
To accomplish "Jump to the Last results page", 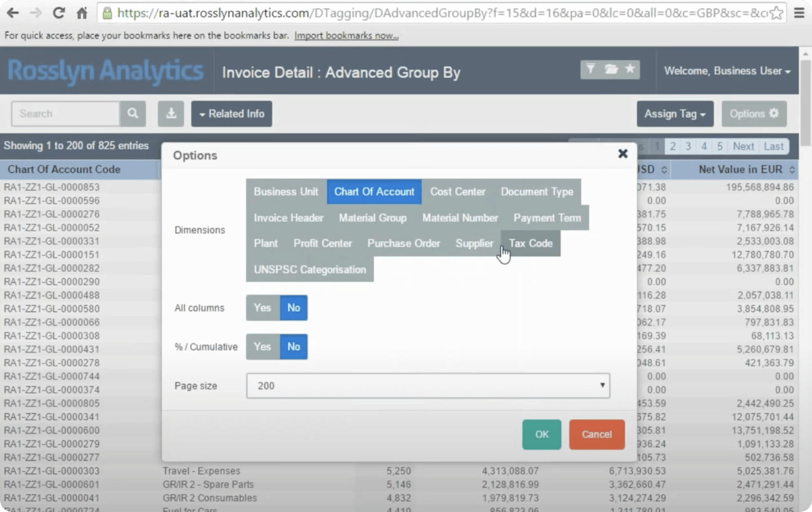I will [773, 147].
